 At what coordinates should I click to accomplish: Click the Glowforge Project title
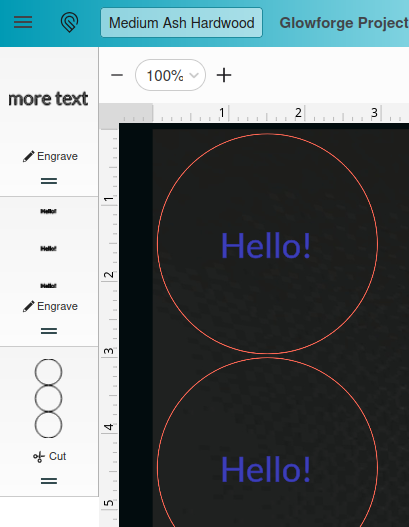[344, 23]
